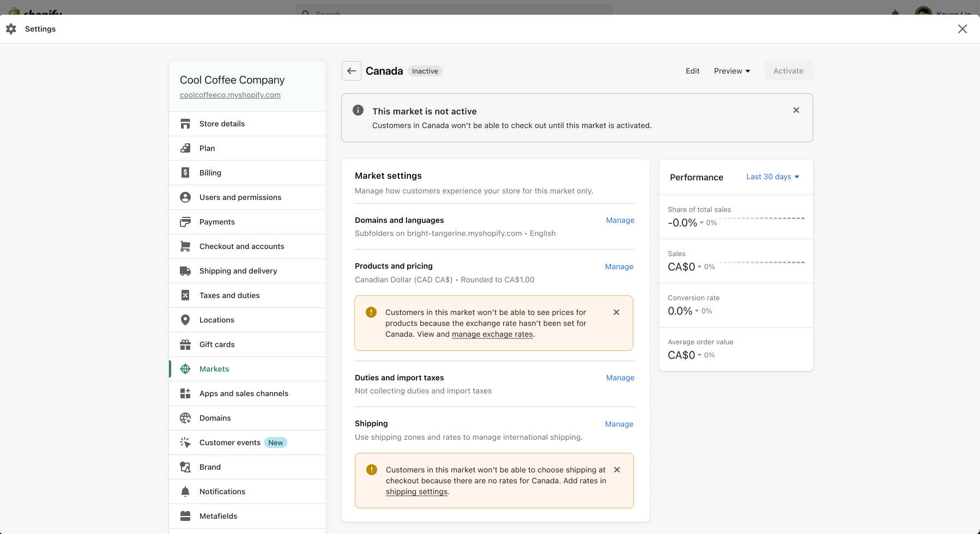Open the manage exchange rates link
The height and width of the screenshot is (534, 980).
tap(492, 334)
